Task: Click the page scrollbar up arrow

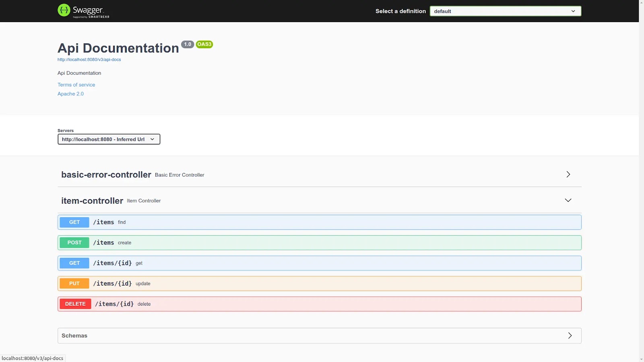Action: (641, 3)
